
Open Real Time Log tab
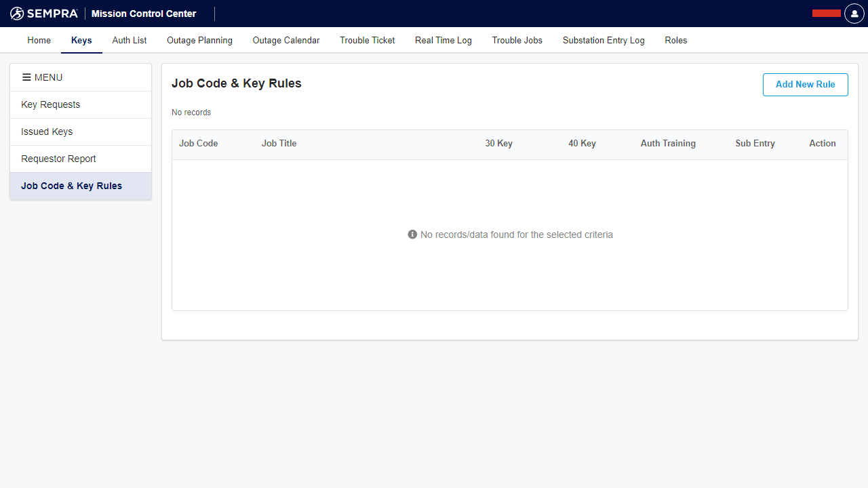point(443,40)
